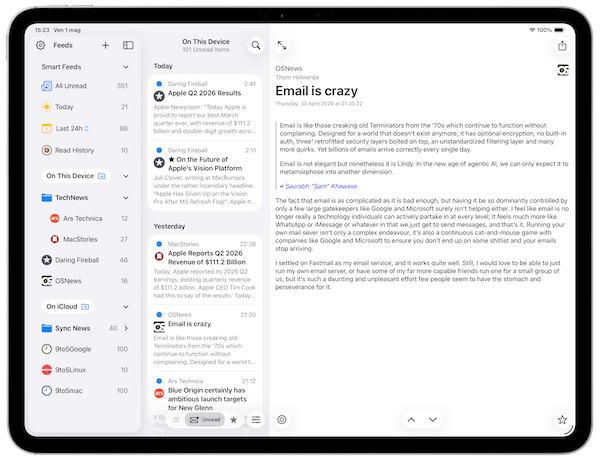Follow Saurabh "Sam" Khawase link

[321, 186]
